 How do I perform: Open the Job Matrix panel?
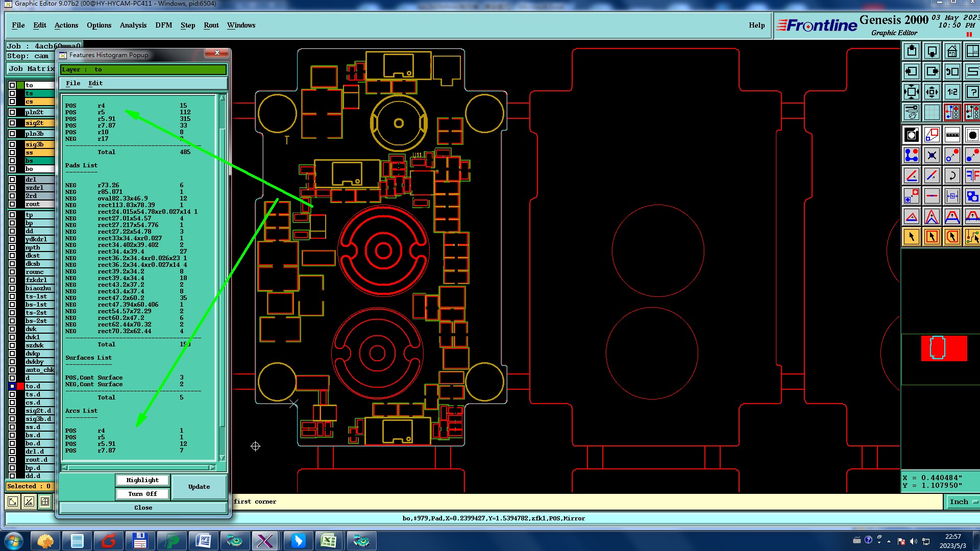[x=31, y=68]
